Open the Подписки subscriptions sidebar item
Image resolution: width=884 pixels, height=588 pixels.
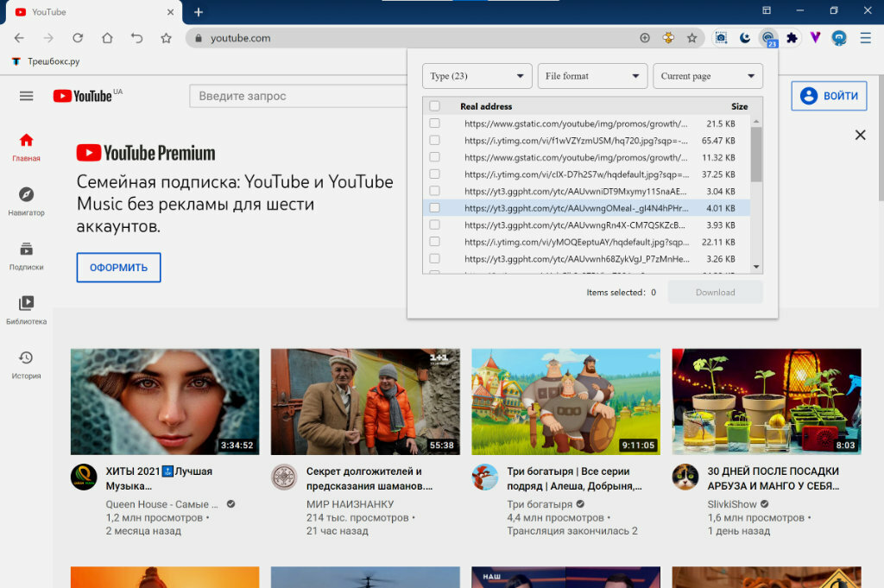[26, 256]
